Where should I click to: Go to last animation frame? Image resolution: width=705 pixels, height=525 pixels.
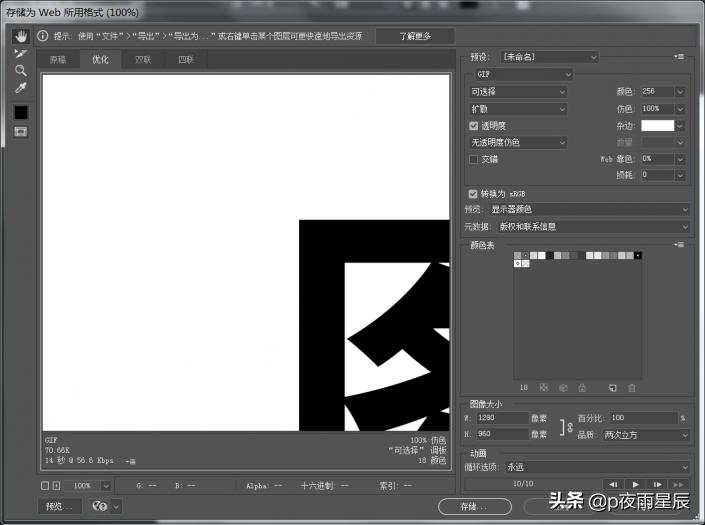[679, 484]
